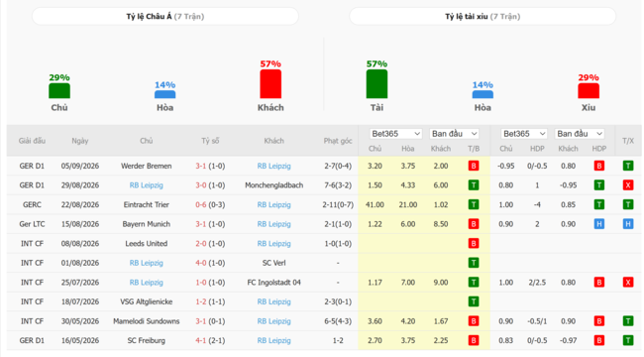Click red B T/B badge in Leeds United row

coord(474,244)
